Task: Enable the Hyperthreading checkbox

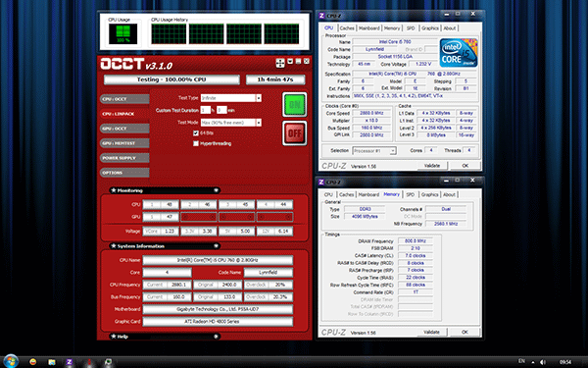Action: click(x=196, y=143)
